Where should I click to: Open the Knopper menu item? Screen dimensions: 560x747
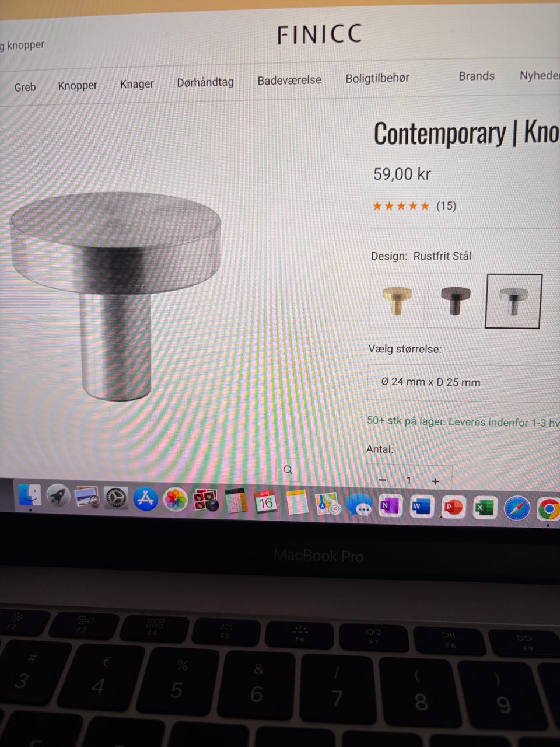78,85
